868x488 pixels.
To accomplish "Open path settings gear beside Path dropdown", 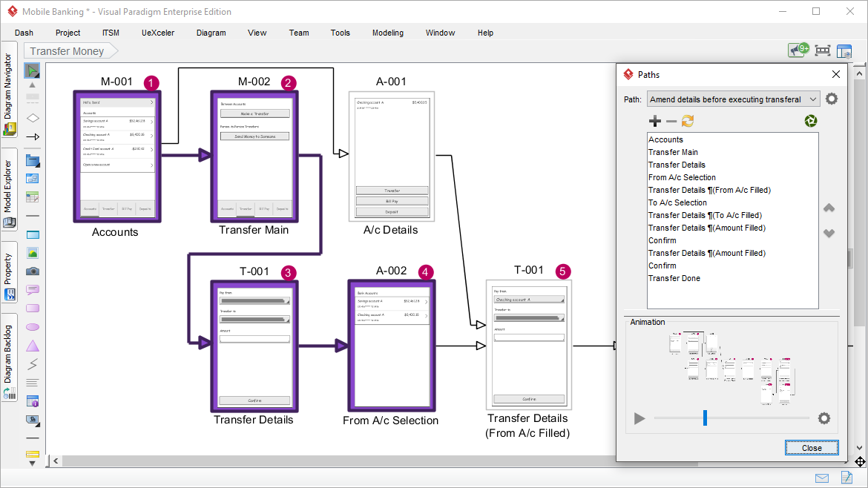I will point(832,99).
